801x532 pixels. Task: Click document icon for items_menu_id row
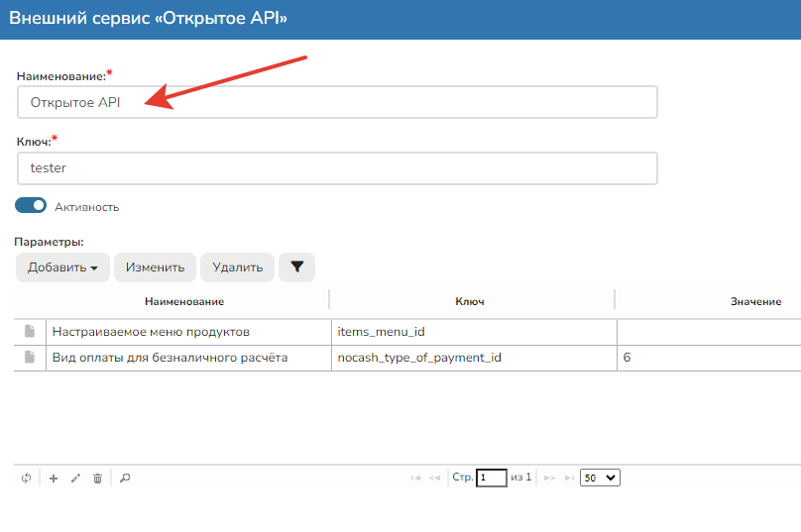click(30, 331)
